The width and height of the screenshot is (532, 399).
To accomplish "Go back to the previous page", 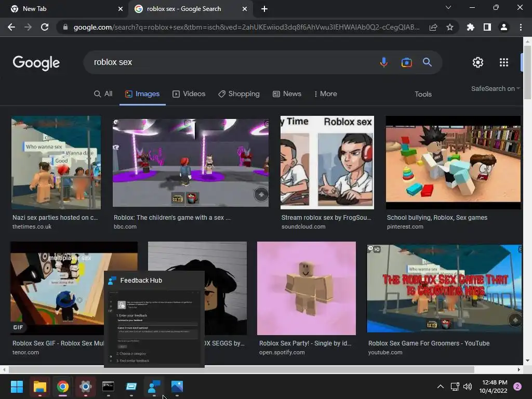I will 11,27.
